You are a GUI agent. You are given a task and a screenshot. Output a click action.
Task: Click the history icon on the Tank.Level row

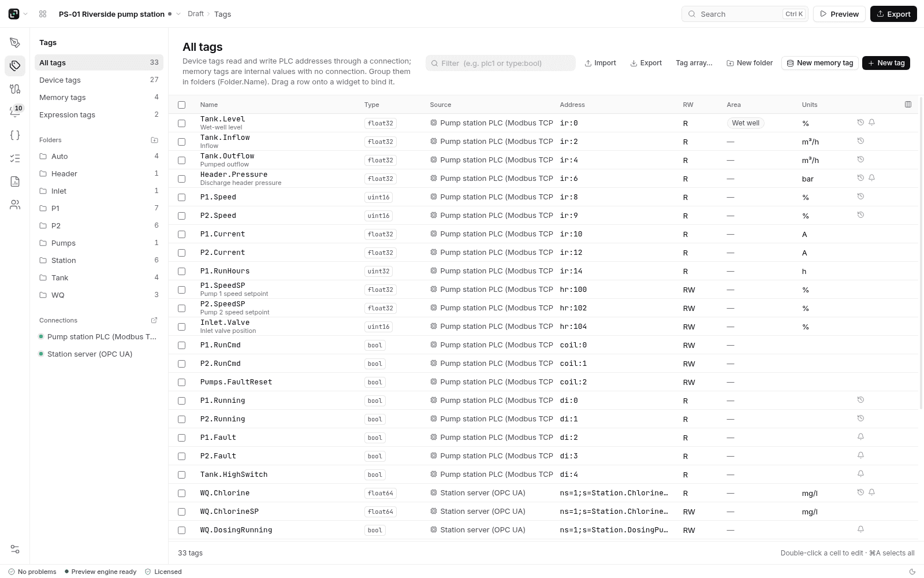pyautogui.click(x=860, y=123)
